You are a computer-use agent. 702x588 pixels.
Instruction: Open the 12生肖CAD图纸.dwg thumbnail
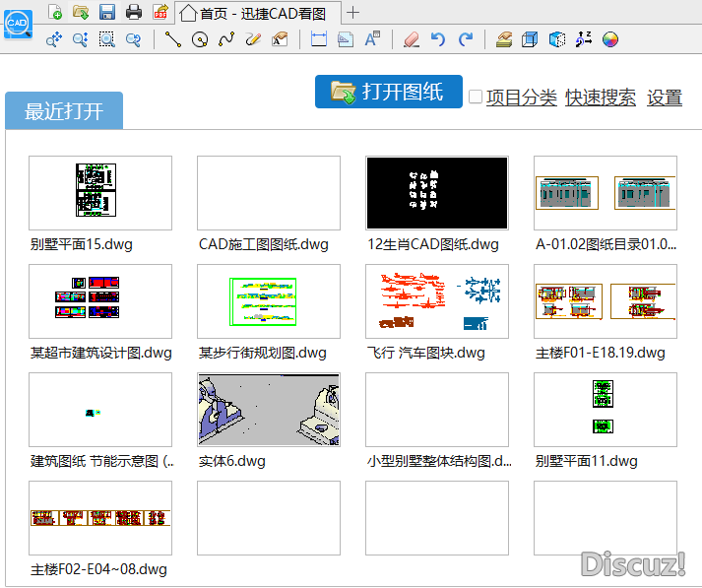tap(437, 193)
